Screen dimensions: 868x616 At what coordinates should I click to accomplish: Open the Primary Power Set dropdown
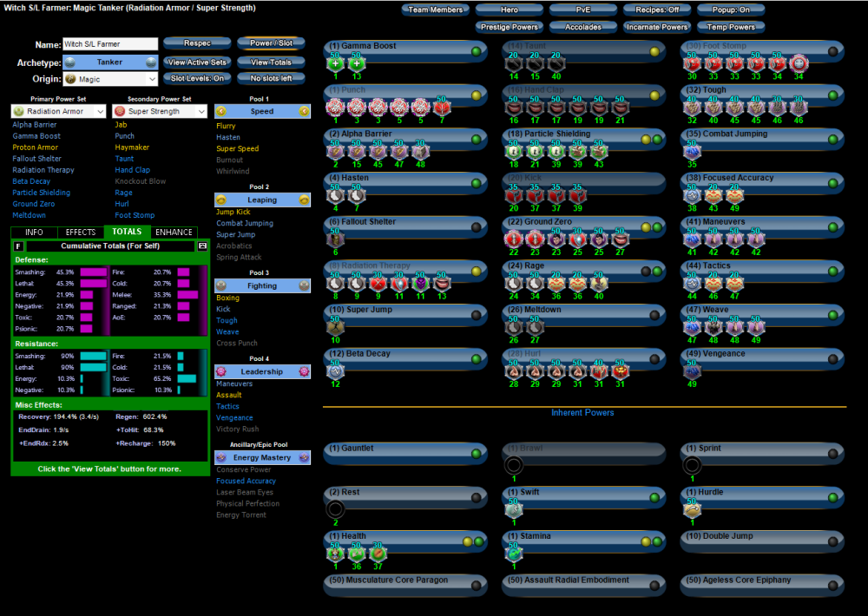click(x=58, y=111)
